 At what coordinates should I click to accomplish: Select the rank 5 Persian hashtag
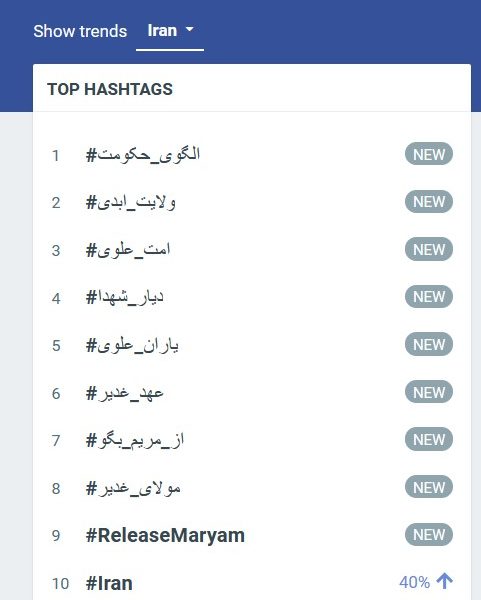[132, 345]
